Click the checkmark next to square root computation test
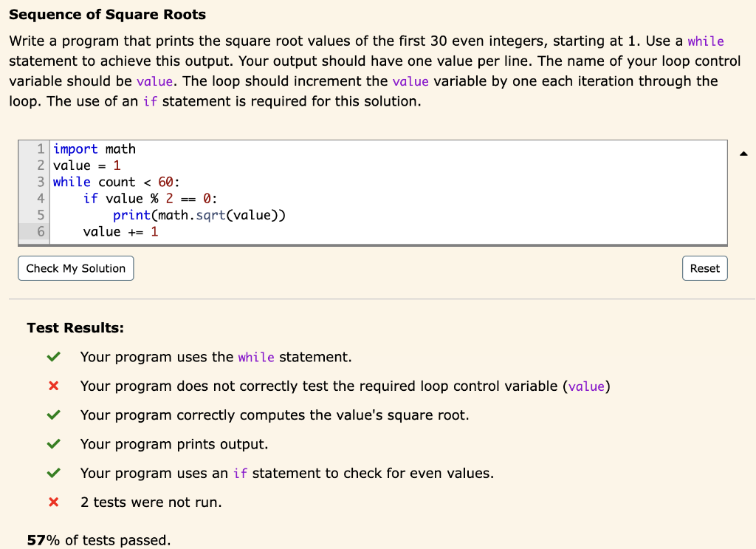Image resolution: width=756 pixels, height=549 pixels. (x=52, y=415)
